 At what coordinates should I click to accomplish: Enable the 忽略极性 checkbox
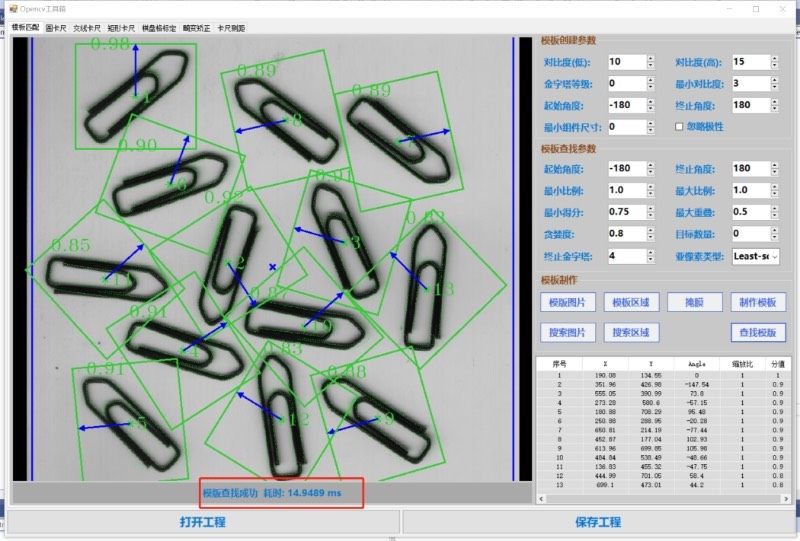tap(679, 127)
